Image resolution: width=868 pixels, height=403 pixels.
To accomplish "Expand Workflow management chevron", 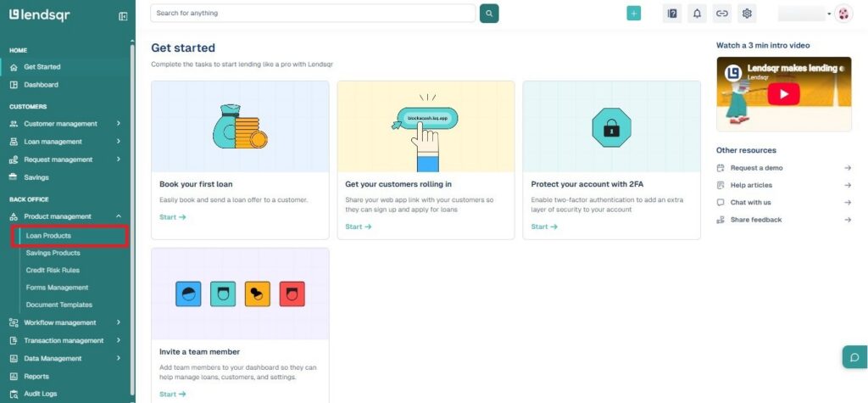I will [119, 322].
